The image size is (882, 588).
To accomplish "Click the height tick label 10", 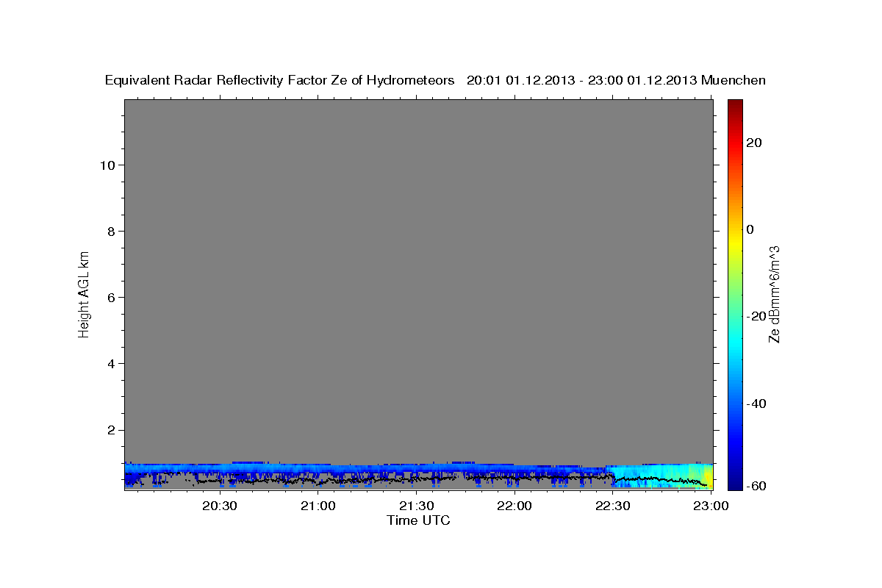I will click(107, 165).
